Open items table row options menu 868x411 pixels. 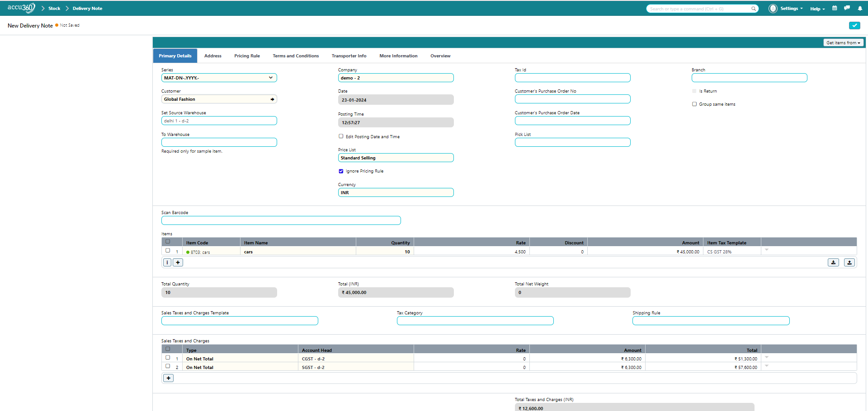pyautogui.click(x=167, y=262)
